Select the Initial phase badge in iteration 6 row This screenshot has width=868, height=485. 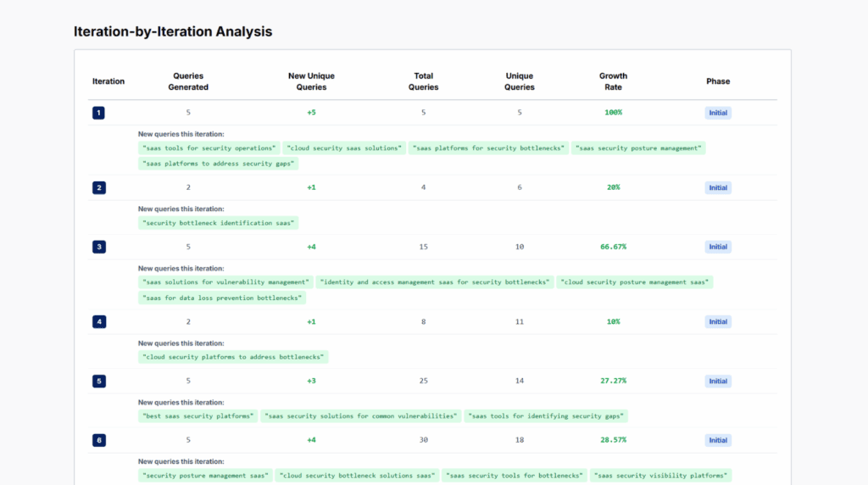tap(717, 440)
